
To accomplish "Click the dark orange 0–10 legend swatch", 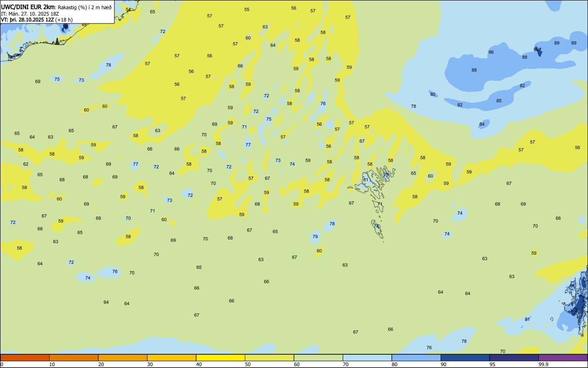I will tap(25, 357).
